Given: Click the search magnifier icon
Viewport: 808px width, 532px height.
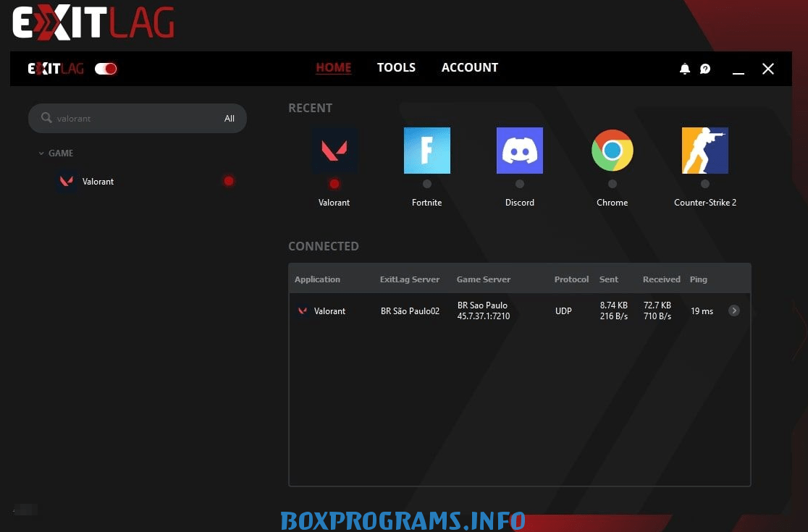Looking at the screenshot, I should [46, 118].
